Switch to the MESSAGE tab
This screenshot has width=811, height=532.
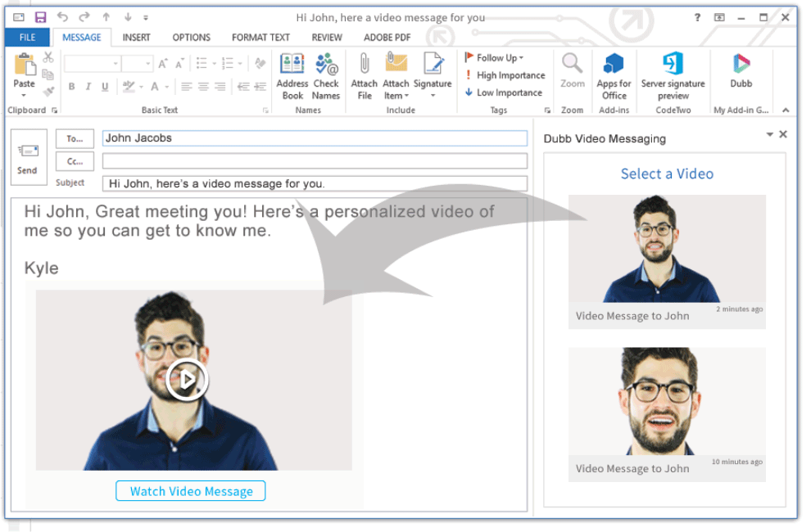coord(82,37)
